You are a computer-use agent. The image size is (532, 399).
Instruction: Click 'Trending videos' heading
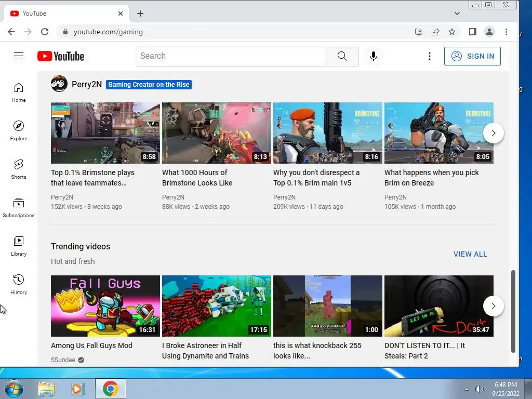tap(81, 247)
